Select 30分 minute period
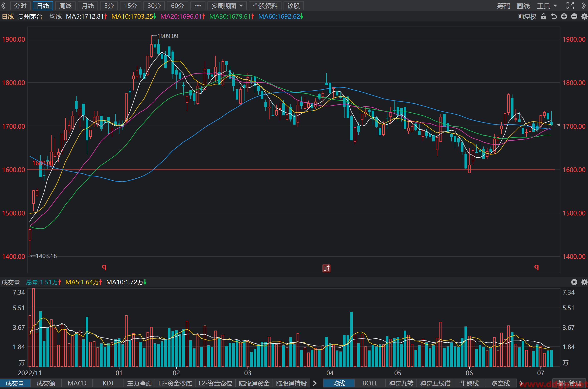This screenshot has width=588, height=389. [x=154, y=6]
